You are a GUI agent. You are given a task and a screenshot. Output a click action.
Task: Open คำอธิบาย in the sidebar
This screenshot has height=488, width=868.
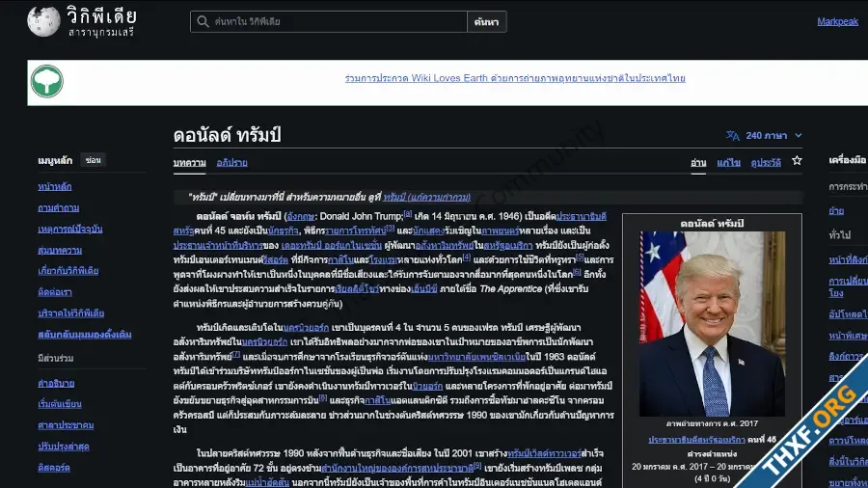tap(56, 383)
